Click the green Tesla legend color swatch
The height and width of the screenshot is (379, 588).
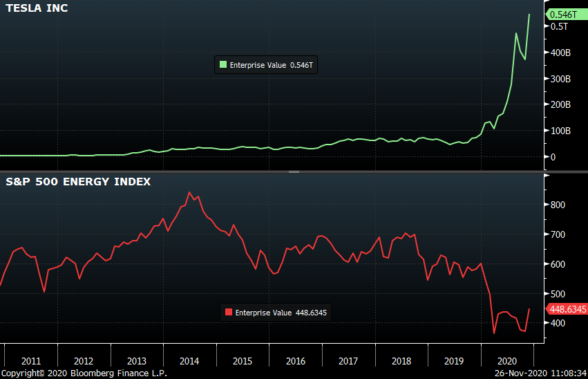click(223, 65)
